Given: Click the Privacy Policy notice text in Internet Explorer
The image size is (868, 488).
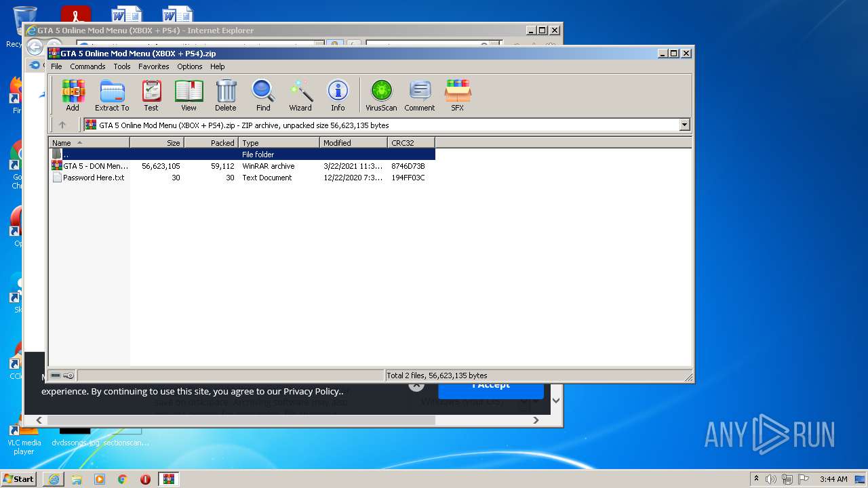Looking at the screenshot, I should (x=193, y=391).
